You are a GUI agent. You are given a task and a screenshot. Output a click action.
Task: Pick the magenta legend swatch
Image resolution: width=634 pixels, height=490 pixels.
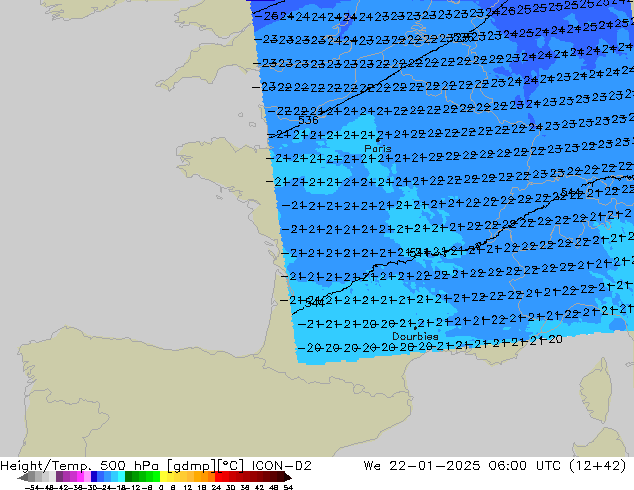80,476
